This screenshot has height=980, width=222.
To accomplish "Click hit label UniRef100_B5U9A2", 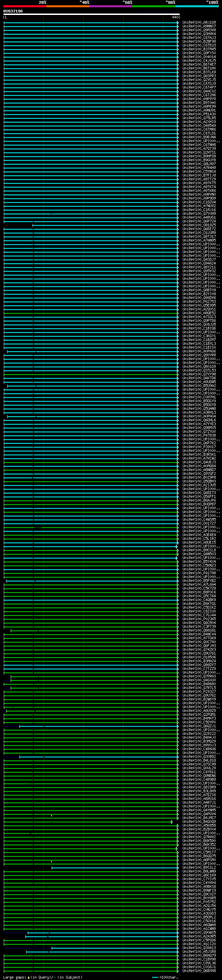I will [x=199, y=386].
